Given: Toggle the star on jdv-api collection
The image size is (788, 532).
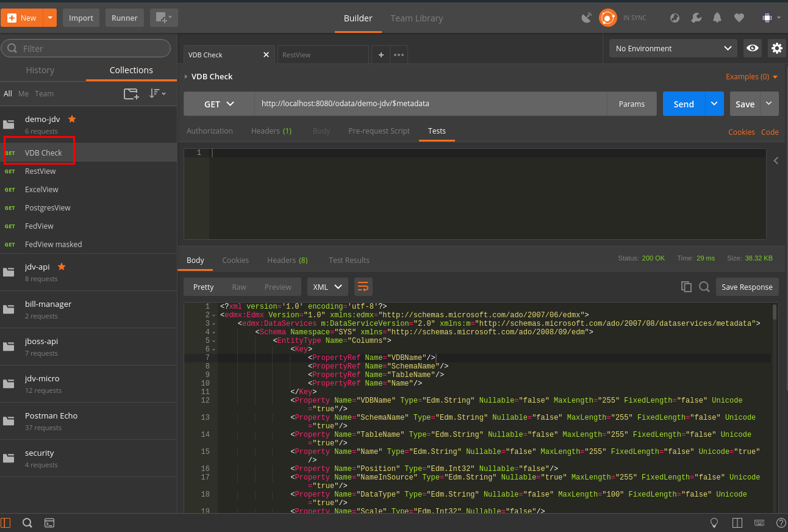Looking at the screenshot, I should [62, 267].
